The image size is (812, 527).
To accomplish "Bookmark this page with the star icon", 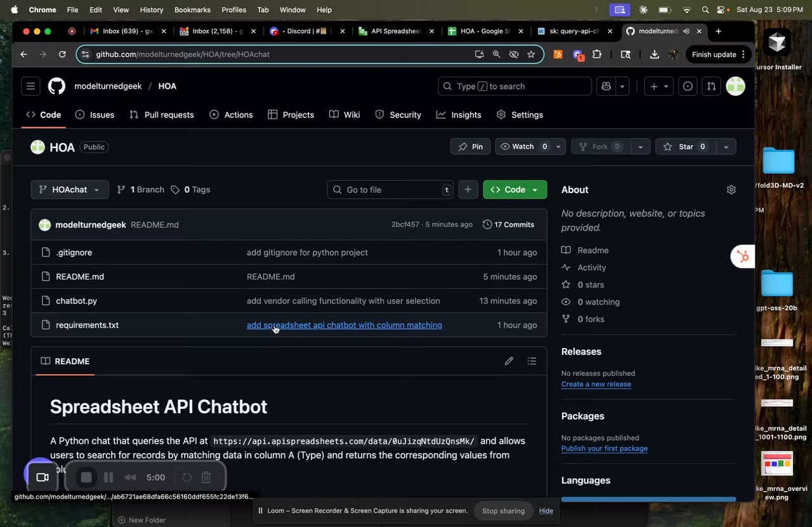I will [x=531, y=55].
